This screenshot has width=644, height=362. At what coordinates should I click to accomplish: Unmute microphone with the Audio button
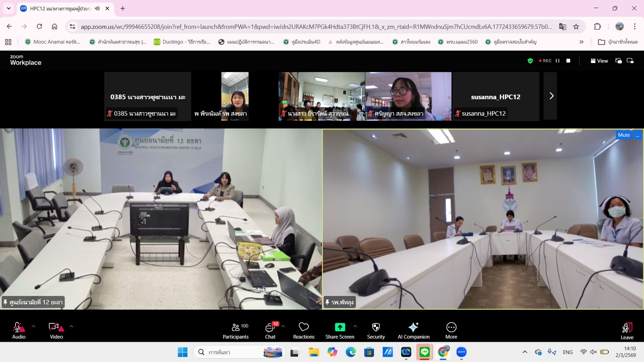pyautogui.click(x=18, y=330)
